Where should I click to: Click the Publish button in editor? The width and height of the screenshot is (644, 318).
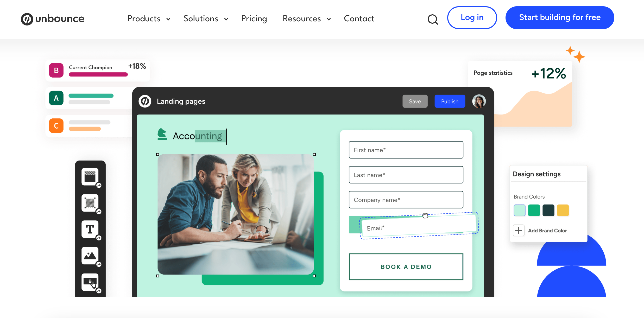pyautogui.click(x=450, y=101)
